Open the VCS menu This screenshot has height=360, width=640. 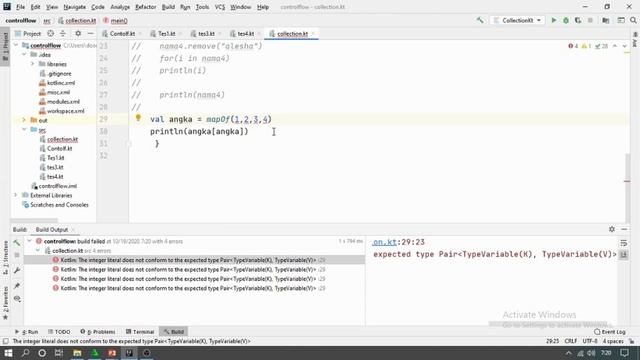220,7
